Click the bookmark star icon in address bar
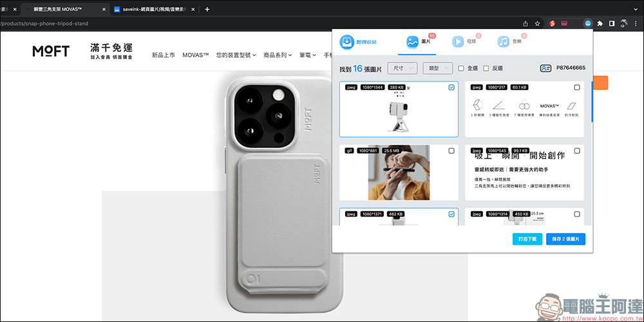 click(538, 23)
